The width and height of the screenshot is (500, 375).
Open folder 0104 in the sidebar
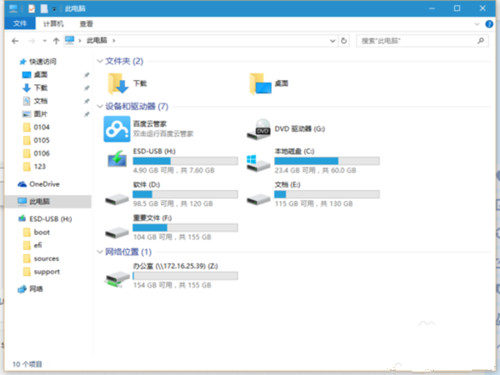(x=42, y=127)
